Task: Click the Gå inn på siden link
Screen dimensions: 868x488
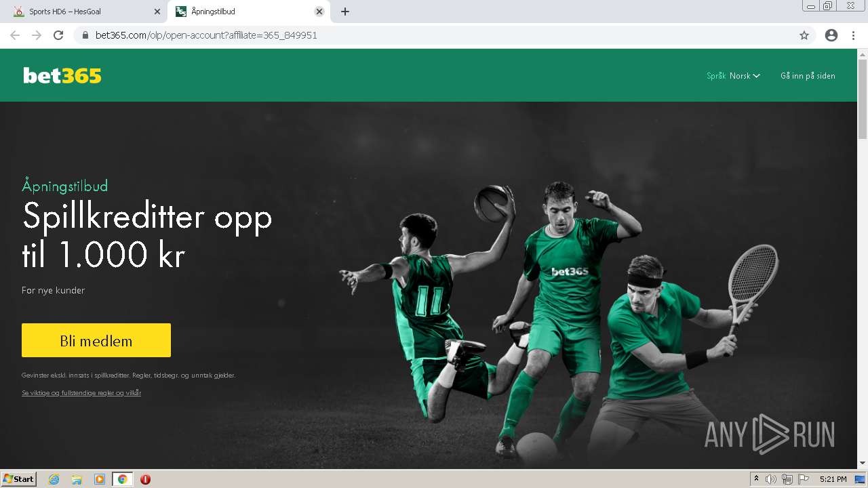Action: point(808,76)
